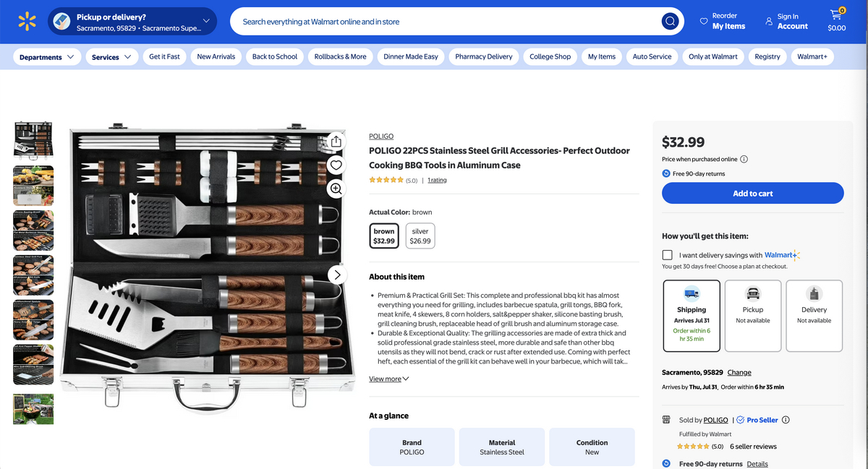This screenshot has width=868, height=469.
Task: Click the Walmart spark logo
Action: (x=27, y=21)
